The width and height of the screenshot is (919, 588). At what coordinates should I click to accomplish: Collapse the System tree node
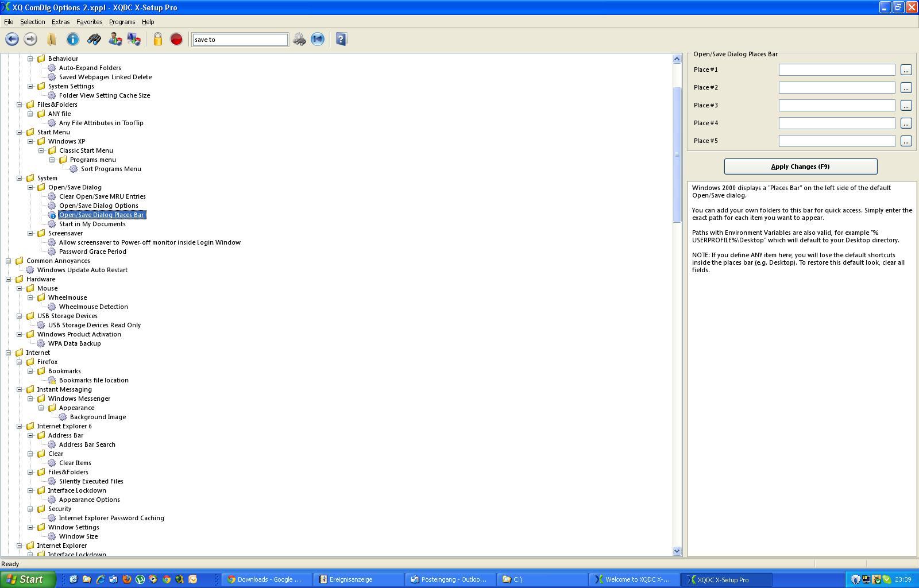20,178
